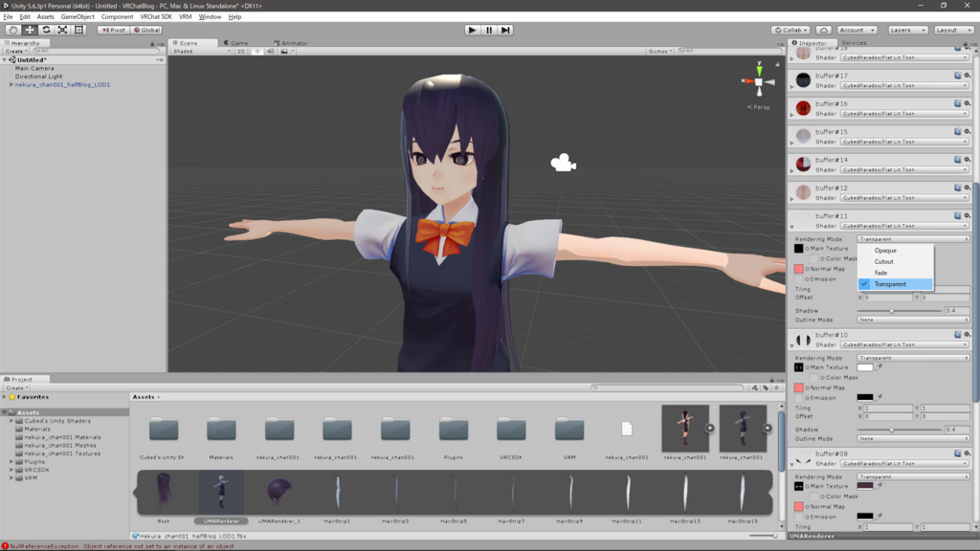This screenshot has width=980, height=551.
Task: Click the Step frame button
Action: pyautogui.click(x=505, y=30)
